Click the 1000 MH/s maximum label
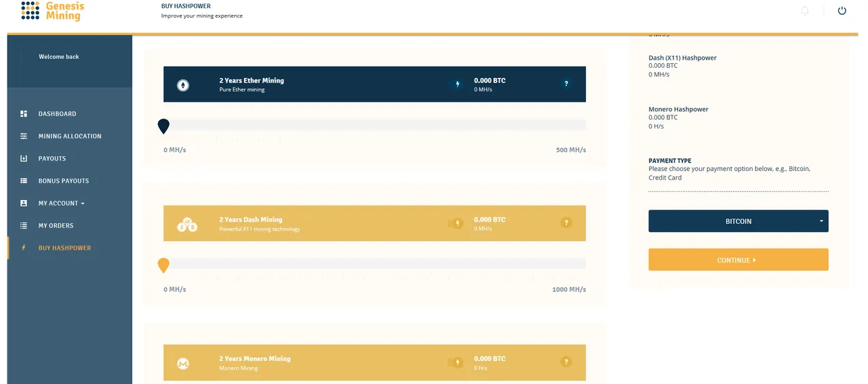Image resolution: width=868 pixels, height=384 pixels. [570, 290]
